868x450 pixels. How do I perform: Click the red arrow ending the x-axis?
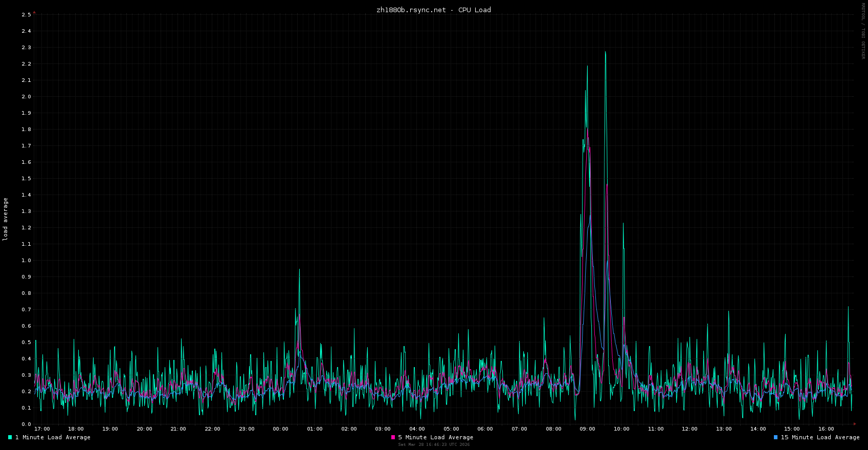point(855,424)
